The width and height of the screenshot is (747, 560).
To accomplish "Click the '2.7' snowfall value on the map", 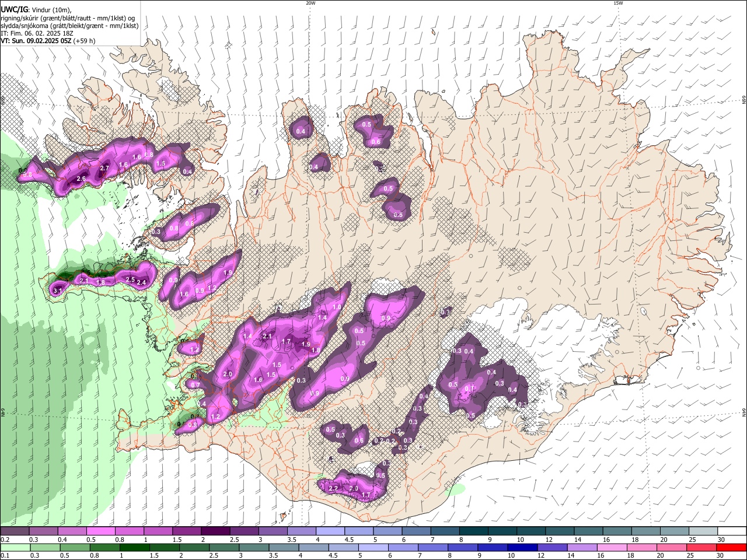I will click(x=104, y=168).
